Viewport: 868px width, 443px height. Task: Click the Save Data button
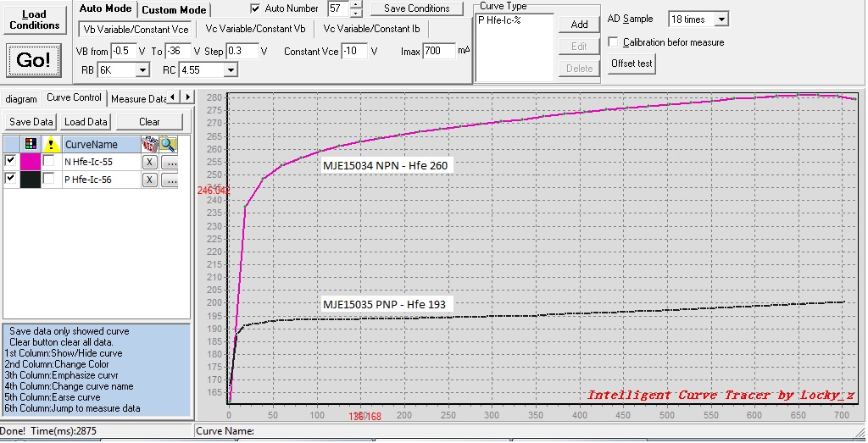[x=31, y=122]
